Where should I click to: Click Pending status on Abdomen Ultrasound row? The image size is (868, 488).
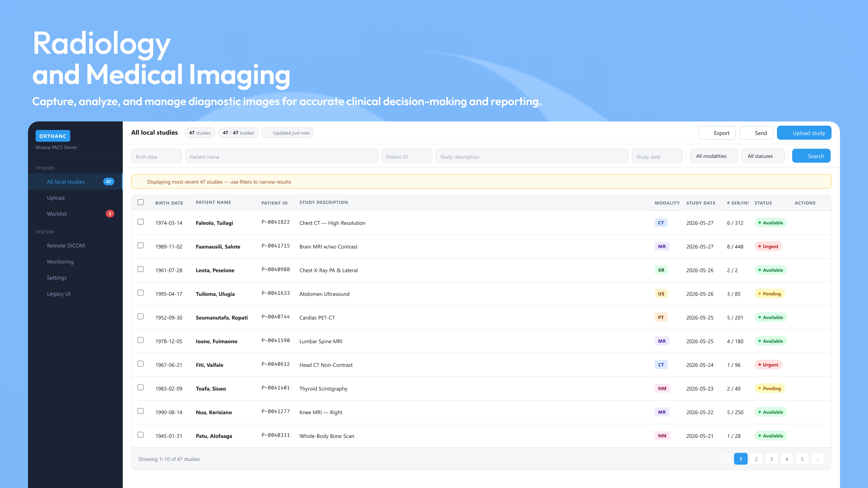coord(770,294)
